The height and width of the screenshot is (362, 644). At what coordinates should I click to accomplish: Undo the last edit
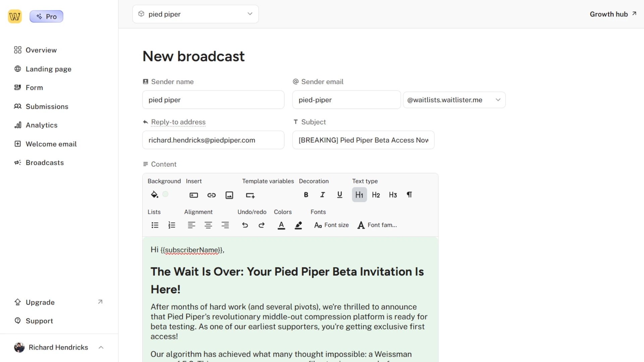point(245,225)
